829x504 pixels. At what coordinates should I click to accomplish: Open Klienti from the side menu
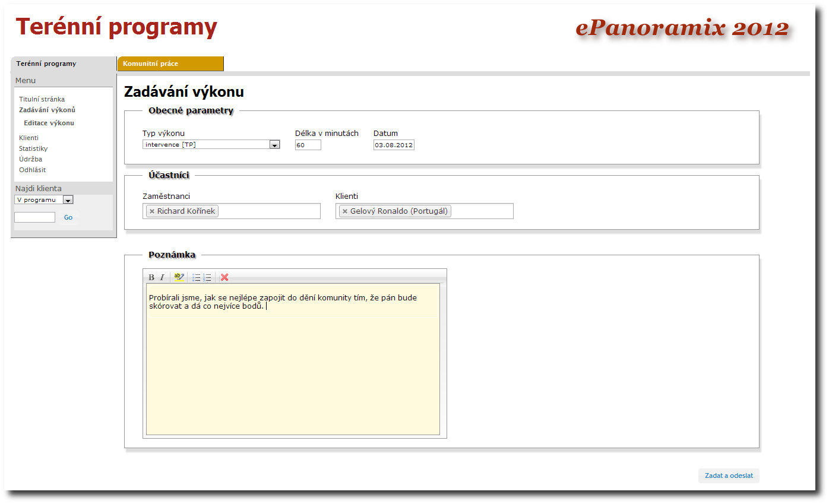click(x=29, y=138)
